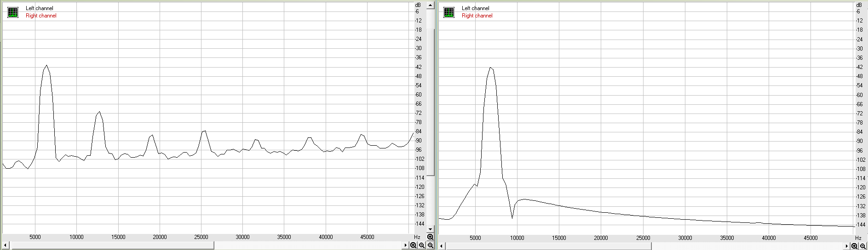Click right graph's horizontal scrollbar right arrow

point(847,246)
